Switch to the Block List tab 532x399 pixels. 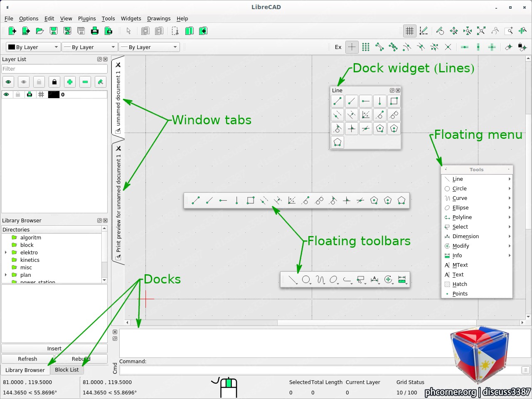coord(66,369)
